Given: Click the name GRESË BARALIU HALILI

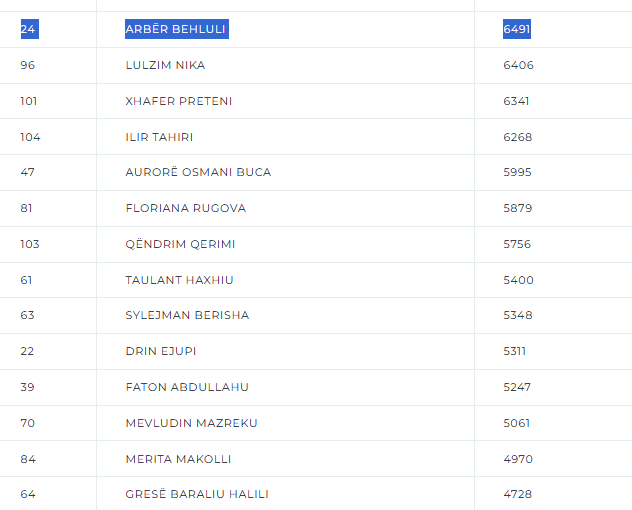Looking at the screenshot, I should coord(197,494).
